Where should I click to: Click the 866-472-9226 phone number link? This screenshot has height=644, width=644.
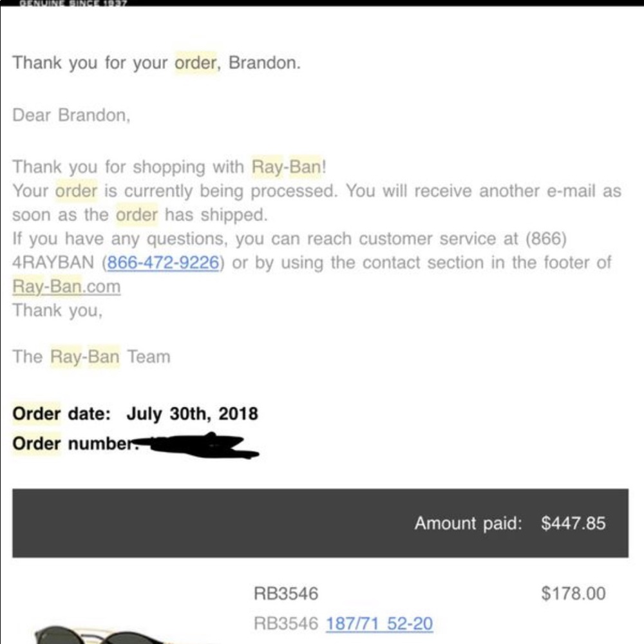tap(163, 263)
